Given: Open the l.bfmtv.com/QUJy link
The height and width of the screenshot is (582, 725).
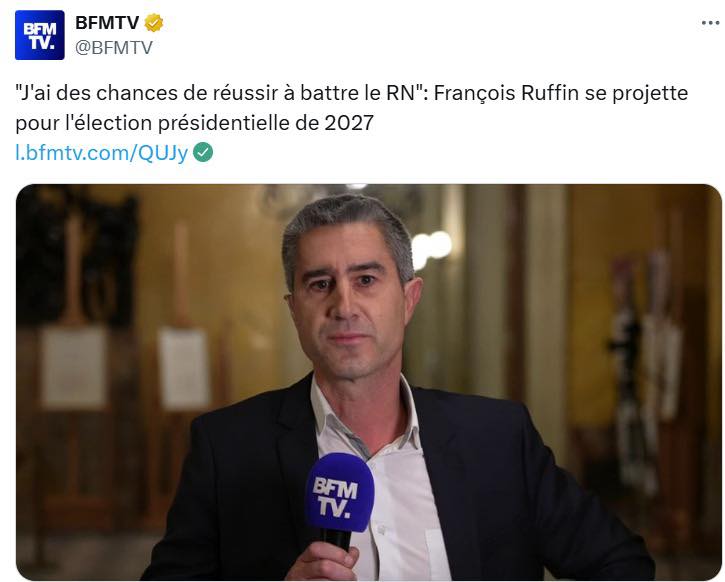Looking at the screenshot, I should [102, 153].
